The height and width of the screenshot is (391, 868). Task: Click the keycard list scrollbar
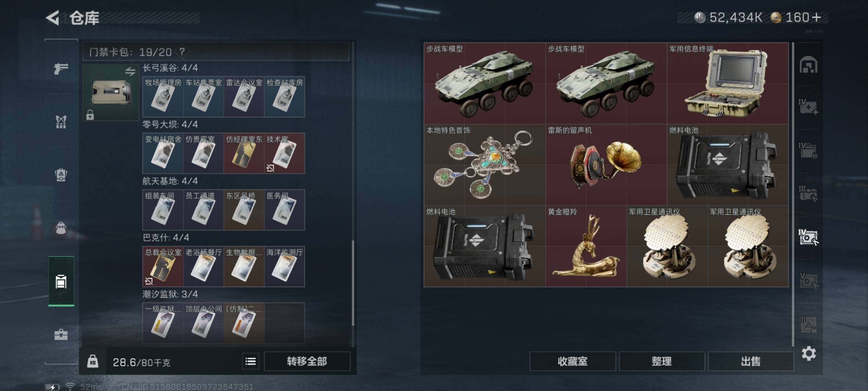[x=353, y=288]
